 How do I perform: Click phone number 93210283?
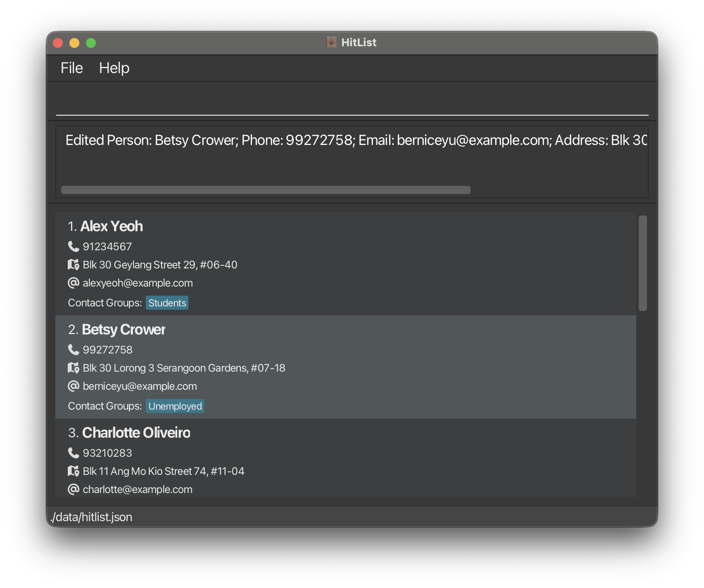[x=107, y=453]
